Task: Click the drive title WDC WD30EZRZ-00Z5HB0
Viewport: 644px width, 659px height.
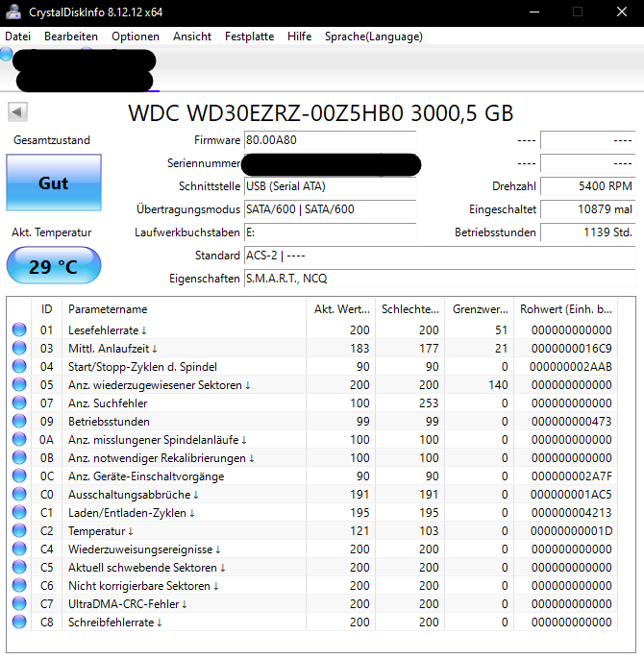Action: click(320, 113)
